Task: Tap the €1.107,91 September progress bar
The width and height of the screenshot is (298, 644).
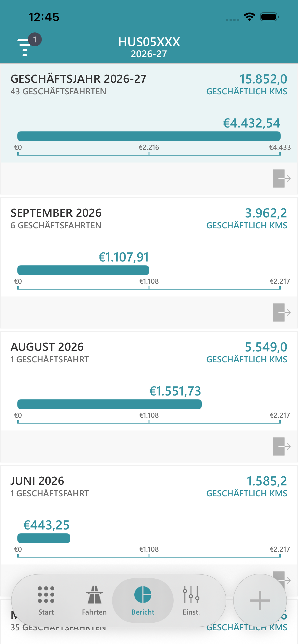Action: pos(83,270)
